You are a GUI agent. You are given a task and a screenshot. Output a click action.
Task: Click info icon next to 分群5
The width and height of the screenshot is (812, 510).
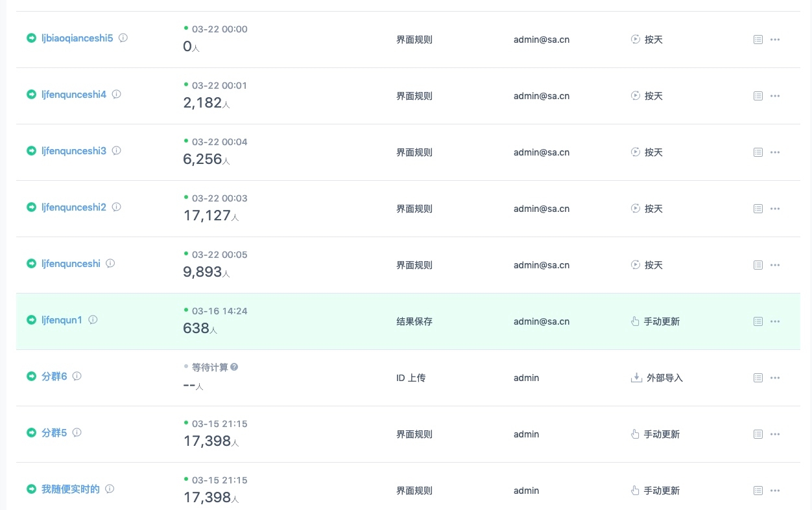tap(77, 432)
